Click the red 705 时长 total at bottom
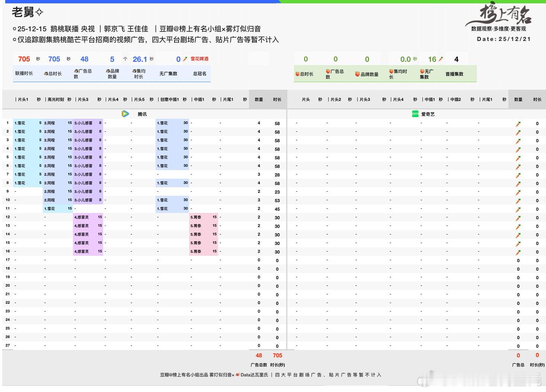The image size is (546, 392). click(x=278, y=356)
